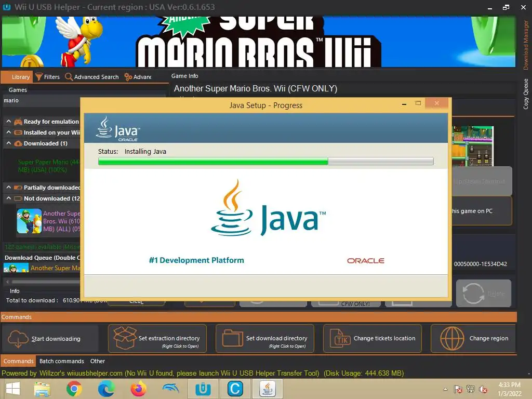Collapse the Downloaded (1) group
The width and height of the screenshot is (532, 399).
click(8, 143)
